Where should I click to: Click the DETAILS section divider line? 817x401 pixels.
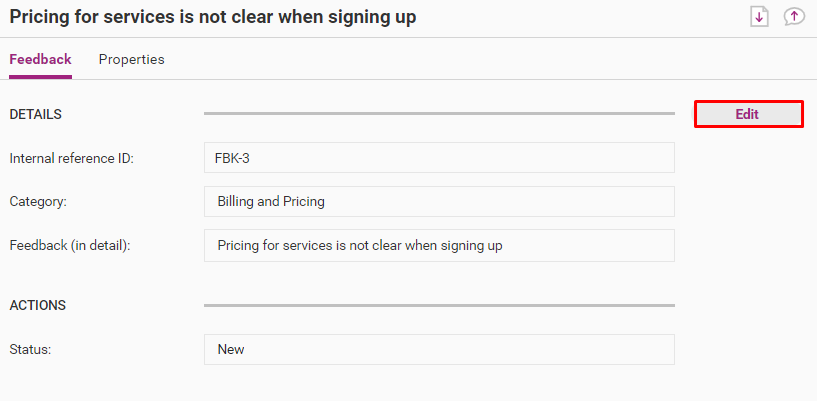pyautogui.click(x=439, y=114)
